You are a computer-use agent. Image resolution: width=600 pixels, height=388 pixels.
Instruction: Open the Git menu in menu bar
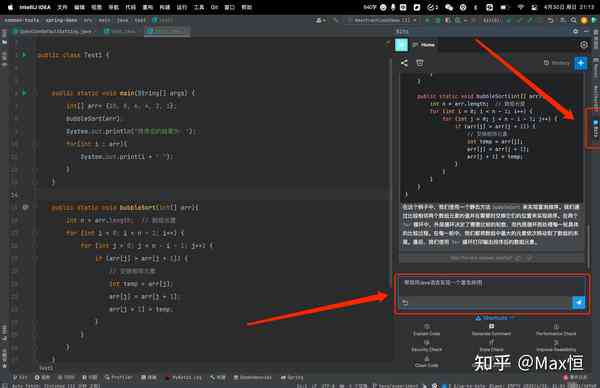(214, 7)
